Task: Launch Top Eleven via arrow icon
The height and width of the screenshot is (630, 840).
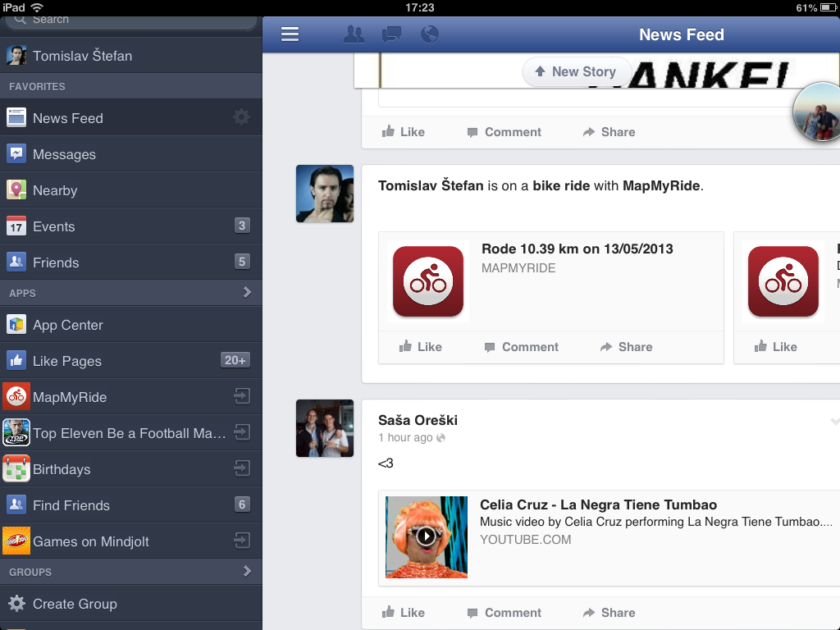Action: [x=242, y=432]
